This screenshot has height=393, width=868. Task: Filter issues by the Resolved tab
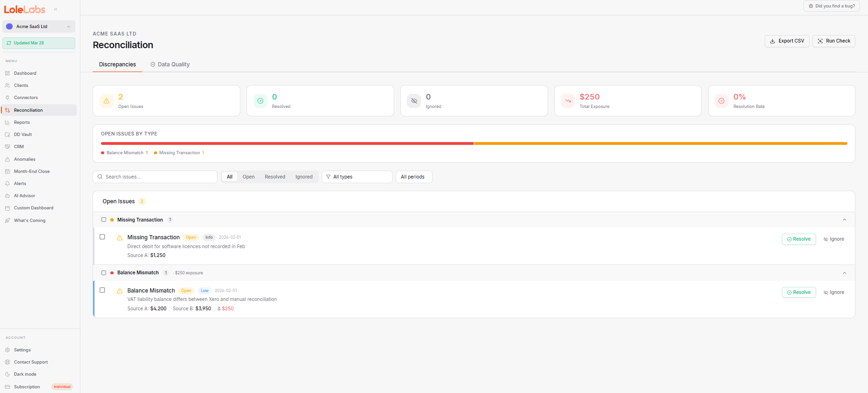275,177
